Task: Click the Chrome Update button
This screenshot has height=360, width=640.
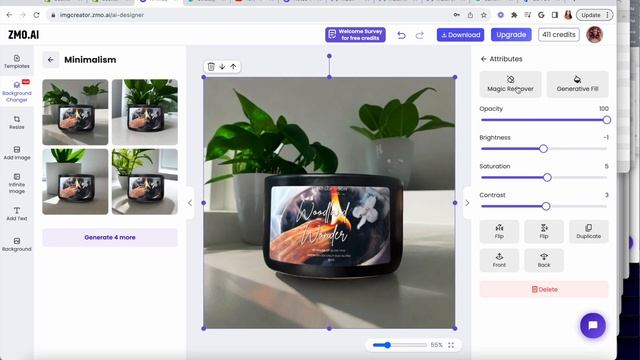Action: coord(595,15)
